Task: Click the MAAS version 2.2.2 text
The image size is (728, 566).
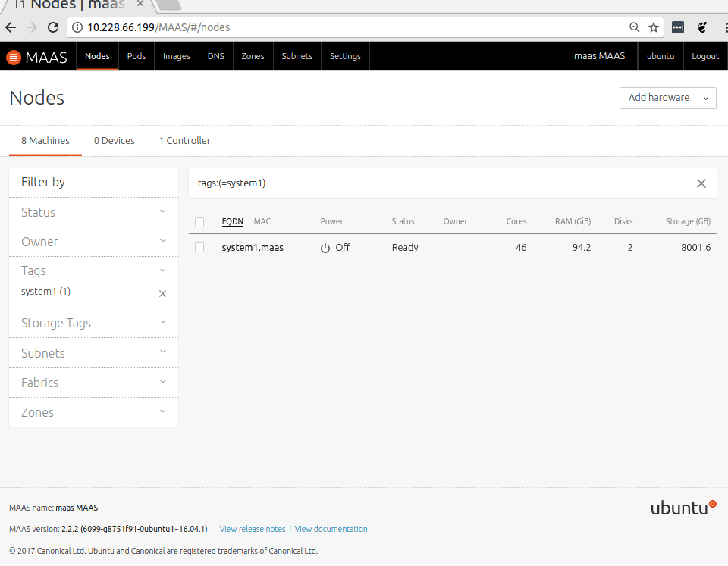Action: [x=108, y=529]
